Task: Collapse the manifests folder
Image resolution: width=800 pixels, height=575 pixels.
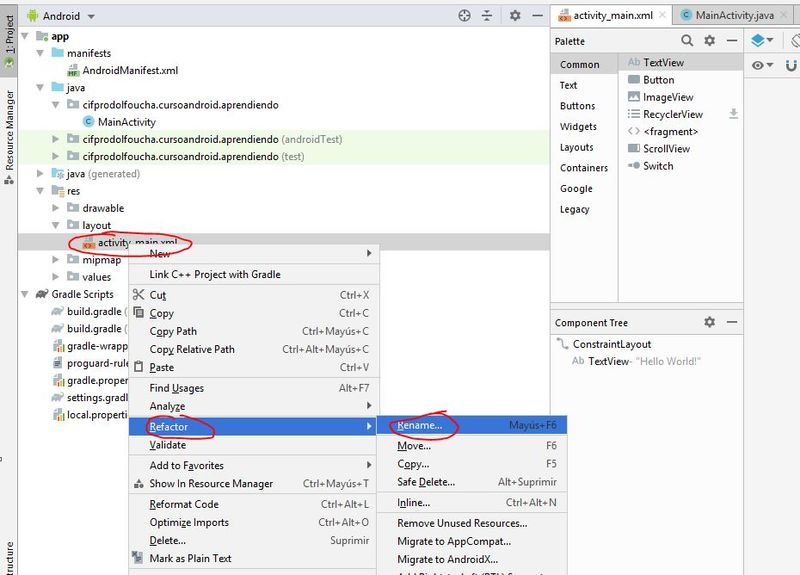Action: 40,53
